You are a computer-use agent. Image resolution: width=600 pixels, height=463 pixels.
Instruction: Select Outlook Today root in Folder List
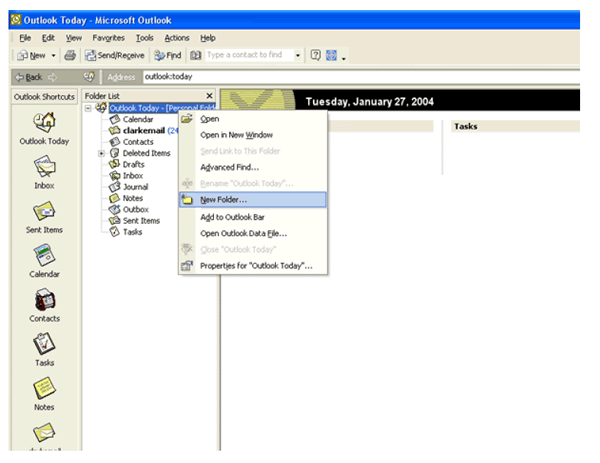tap(162, 108)
